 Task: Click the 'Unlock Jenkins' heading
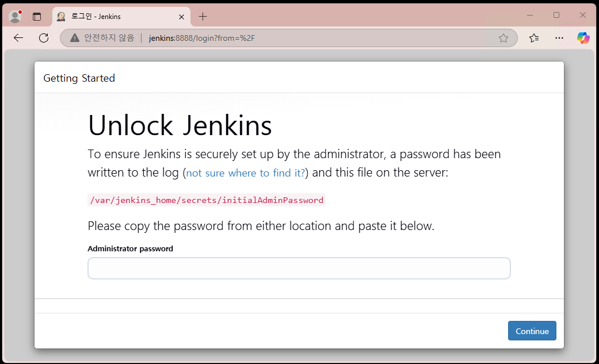(180, 125)
